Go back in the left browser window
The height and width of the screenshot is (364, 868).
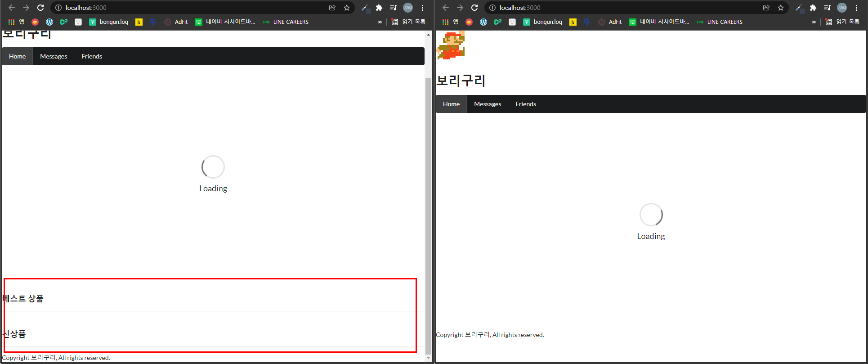(12, 8)
